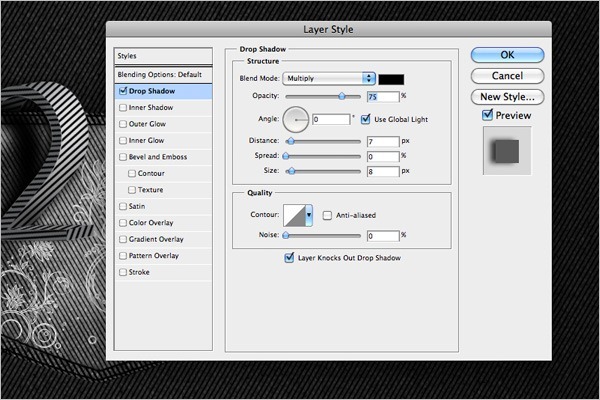
Task: Select the Satin row label
Action: click(137, 206)
